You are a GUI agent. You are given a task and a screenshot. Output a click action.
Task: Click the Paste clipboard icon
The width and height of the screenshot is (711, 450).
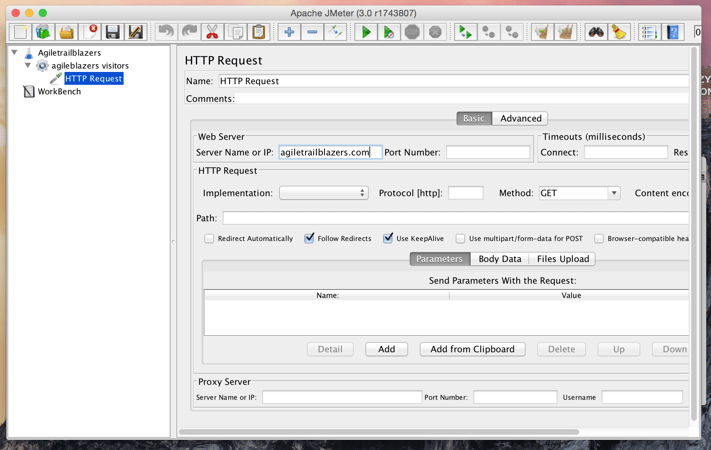click(258, 32)
